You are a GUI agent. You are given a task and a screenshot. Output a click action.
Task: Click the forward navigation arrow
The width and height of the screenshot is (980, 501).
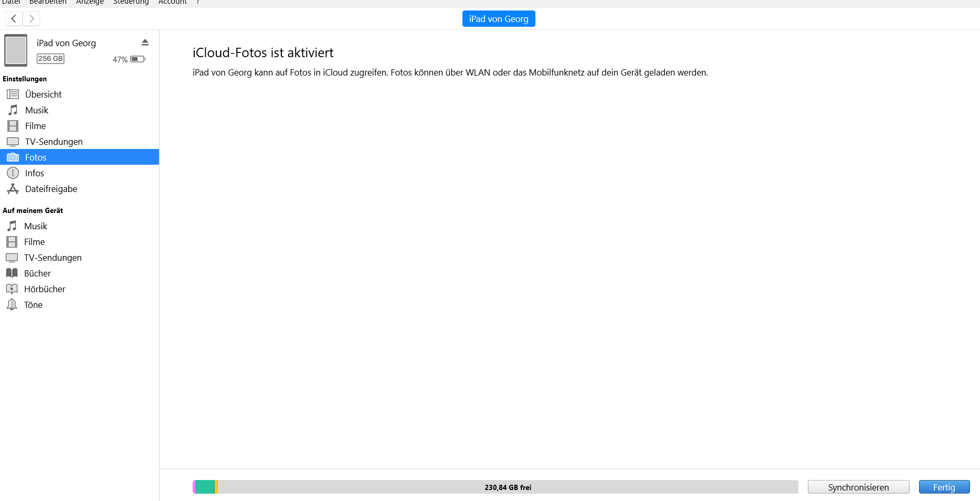[31, 19]
